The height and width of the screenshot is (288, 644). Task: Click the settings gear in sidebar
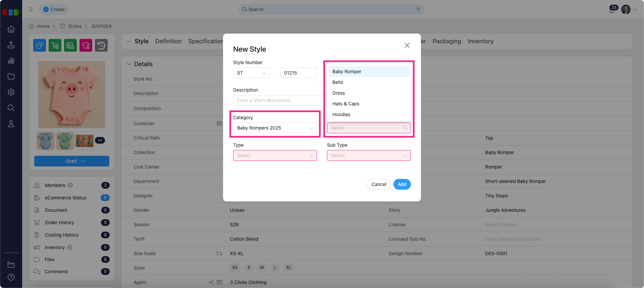pyautogui.click(x=11, y=92)
